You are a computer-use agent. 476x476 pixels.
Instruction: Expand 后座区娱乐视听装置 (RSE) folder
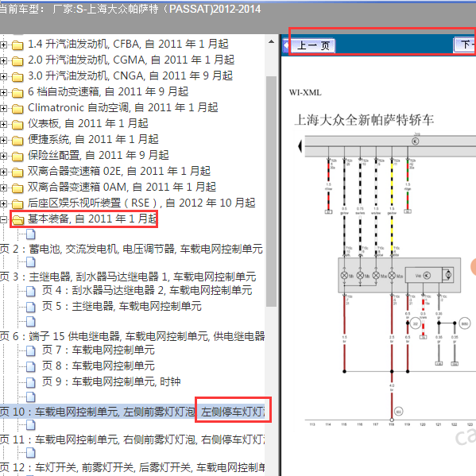pyautogui.click(x=3, y=203)
